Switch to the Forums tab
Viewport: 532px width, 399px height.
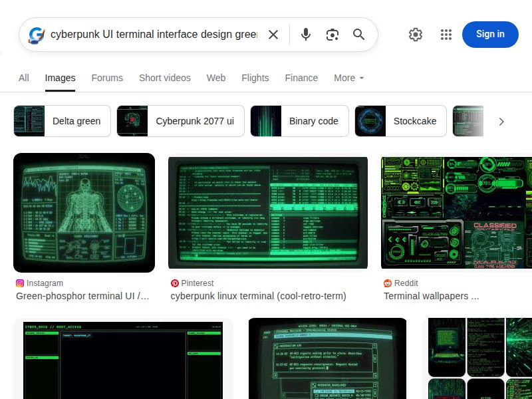point(107,78)
